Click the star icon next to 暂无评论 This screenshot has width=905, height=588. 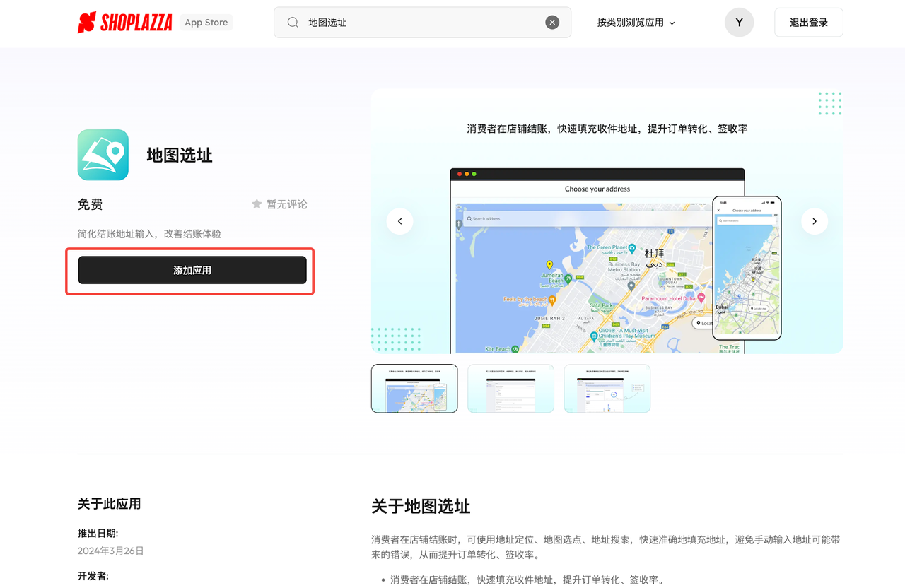(256, 204)
